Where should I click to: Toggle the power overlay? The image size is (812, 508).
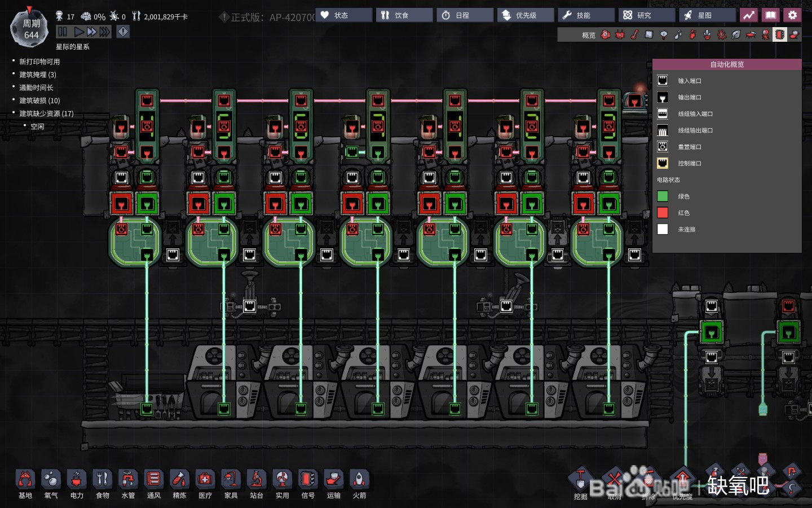620,35
